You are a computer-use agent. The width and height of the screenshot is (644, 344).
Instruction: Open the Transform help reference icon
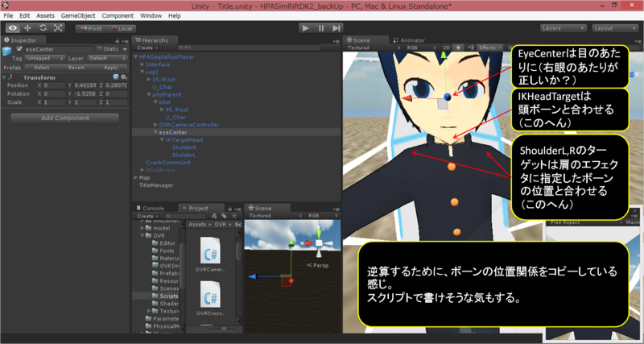click(115, 77)
